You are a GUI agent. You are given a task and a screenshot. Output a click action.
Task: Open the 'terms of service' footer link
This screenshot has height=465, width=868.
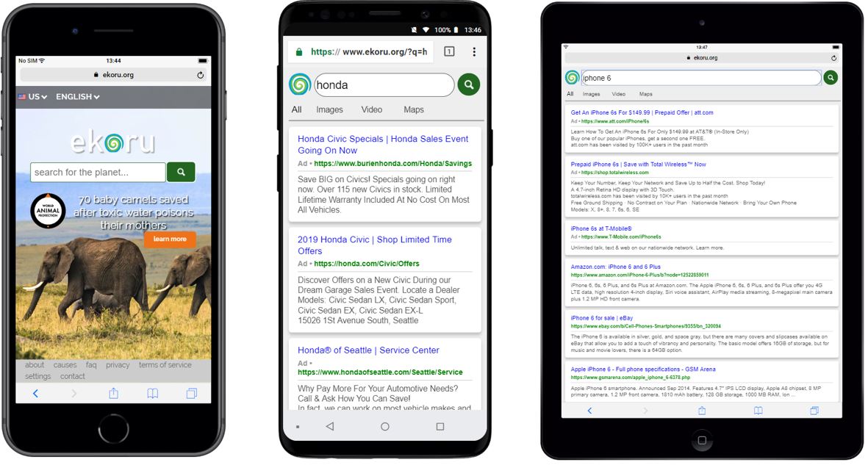(165, 365)
